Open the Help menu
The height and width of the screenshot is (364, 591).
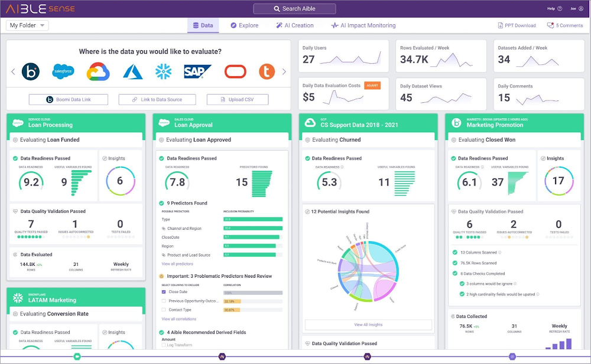[554, 9]
